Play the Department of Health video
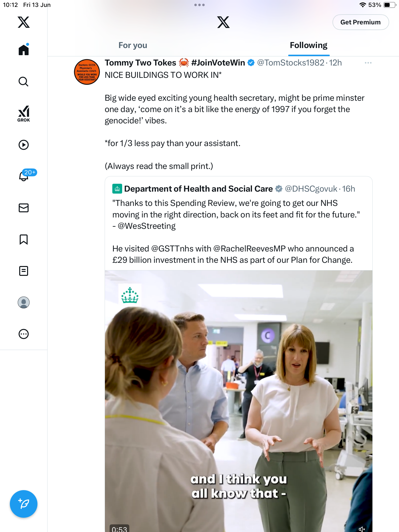The image size is (399, 532). 238,401
